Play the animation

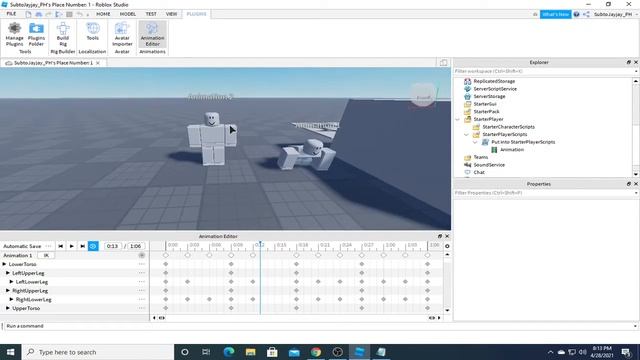tap(71, 246)
